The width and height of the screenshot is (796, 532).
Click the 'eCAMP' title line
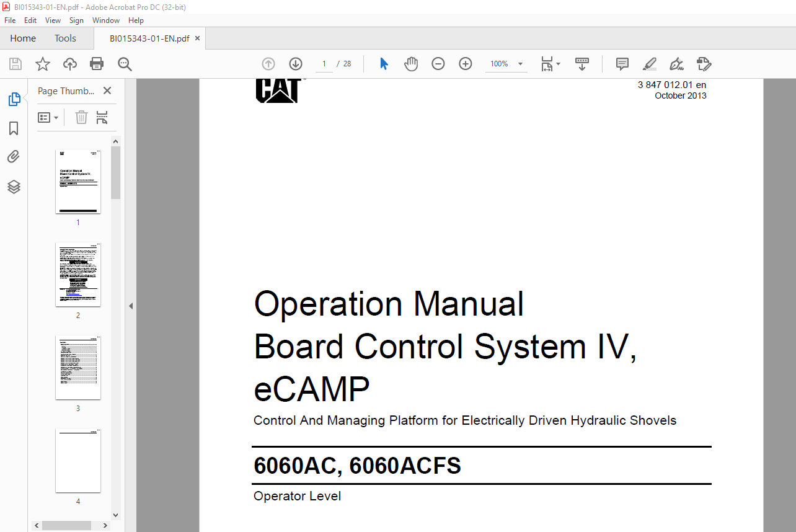(312, 389)
